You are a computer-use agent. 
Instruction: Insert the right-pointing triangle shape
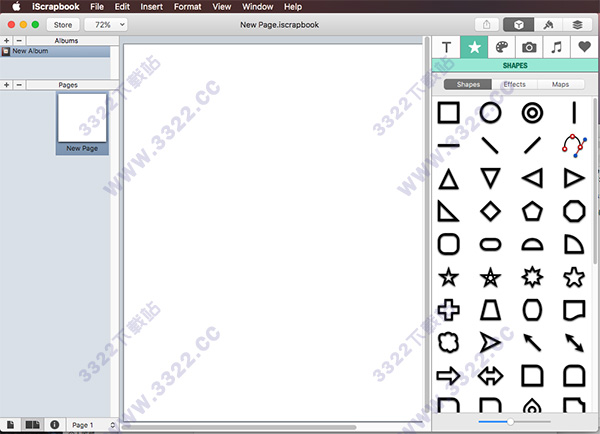pos(574,178)
